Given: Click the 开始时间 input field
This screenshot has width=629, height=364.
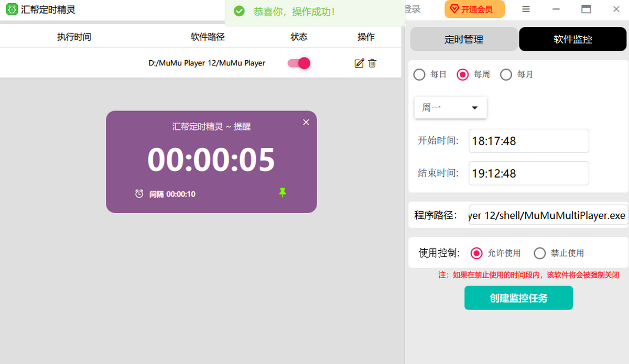Looking at the screenshot, I should click(x=528, y=141).
